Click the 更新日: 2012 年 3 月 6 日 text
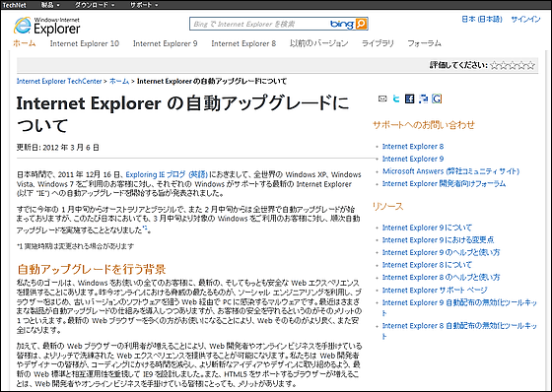Screen dimensions: 552x392 tap(58, 147)
